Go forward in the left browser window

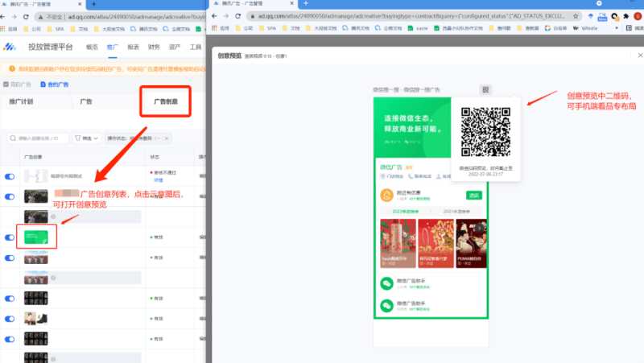(14, 17)
